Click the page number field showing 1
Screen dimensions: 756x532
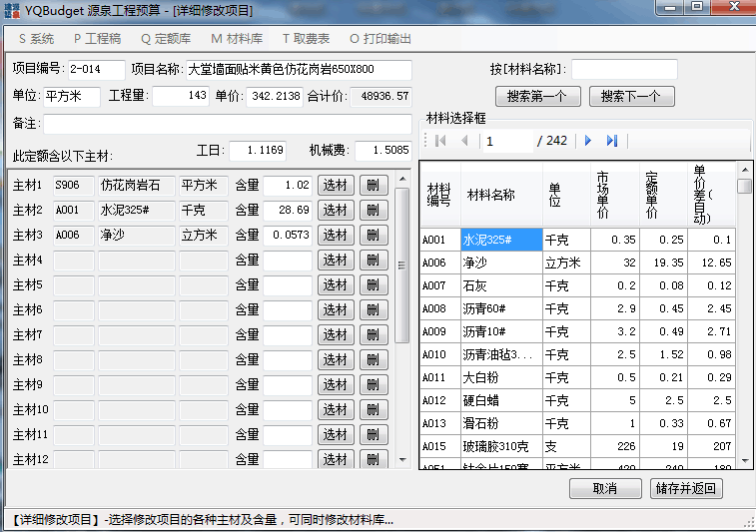[507, 141]
